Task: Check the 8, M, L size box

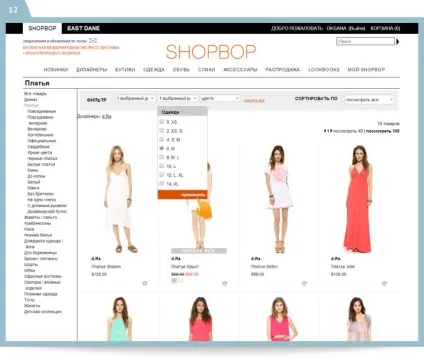Action: pos(162,157)
